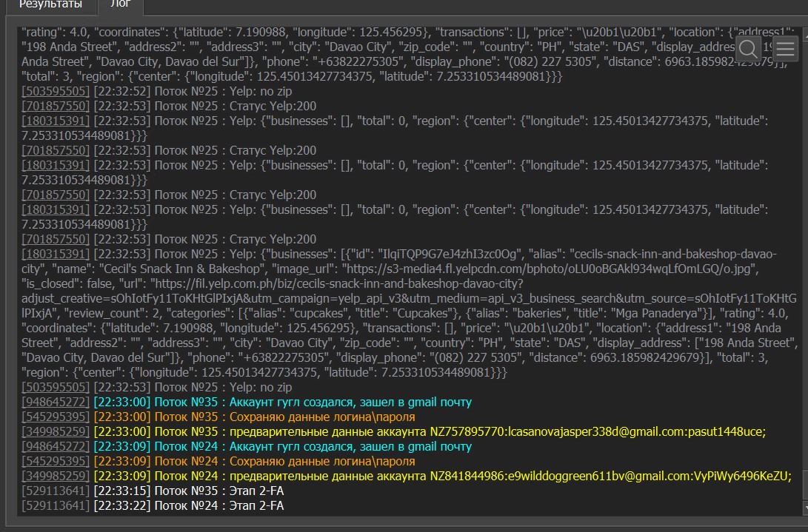Switch to the Результаты tab
Image resolution: width=808 pixels, height=532 pixels.
50,5
